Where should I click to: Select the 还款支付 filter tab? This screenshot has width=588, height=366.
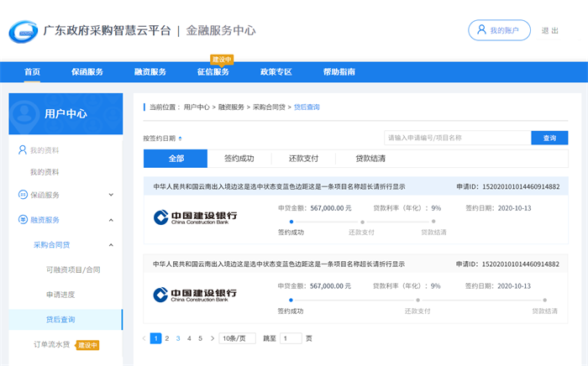click(x=303, y=159)
